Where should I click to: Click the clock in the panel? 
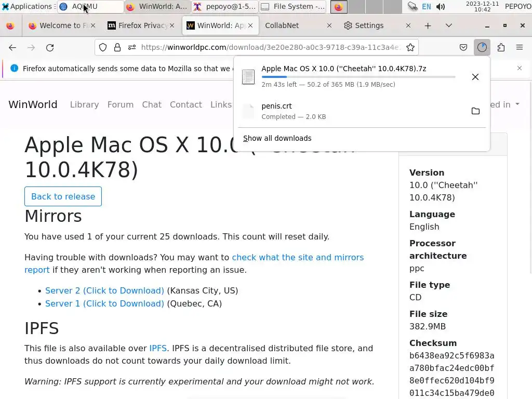click(482, 6)
